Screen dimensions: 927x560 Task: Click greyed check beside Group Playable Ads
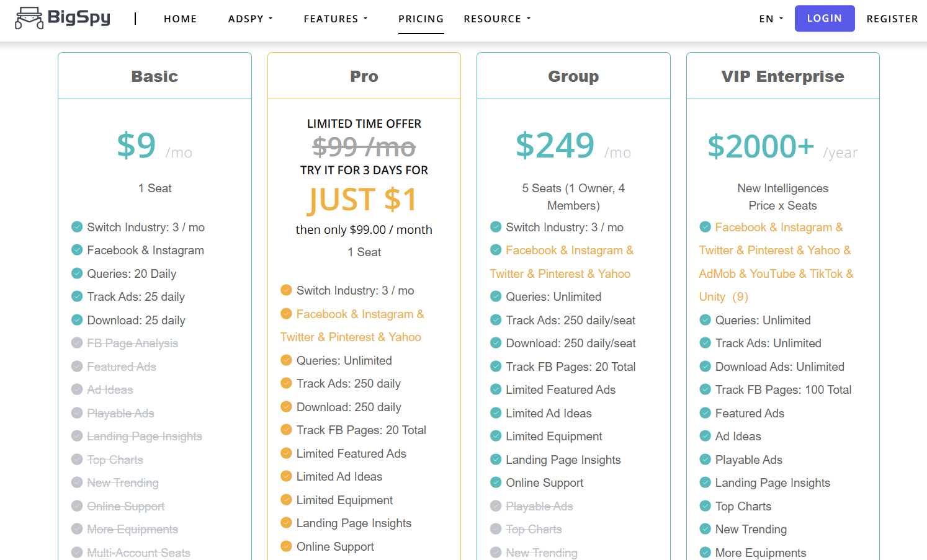pyautogui.click(x=496, y=506)
